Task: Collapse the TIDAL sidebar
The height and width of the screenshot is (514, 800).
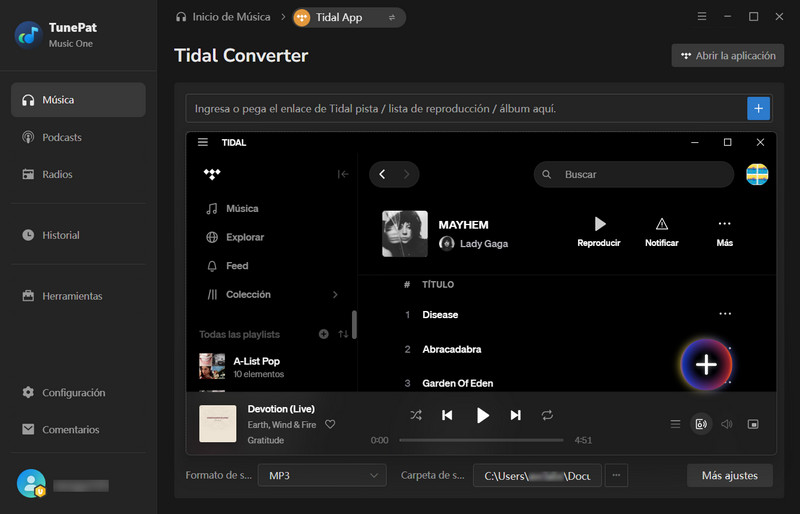Action: coord(343,175)
